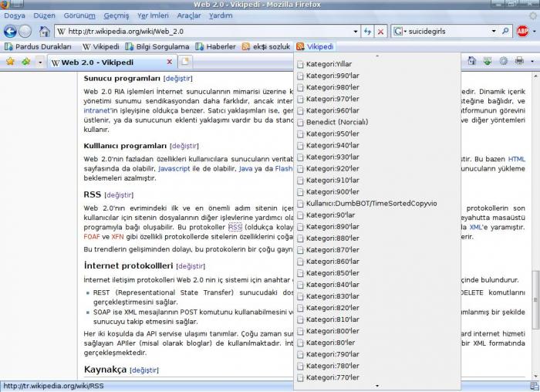Click the search magnifier icon
Screen dimensions: 540x392
[505, 32]
